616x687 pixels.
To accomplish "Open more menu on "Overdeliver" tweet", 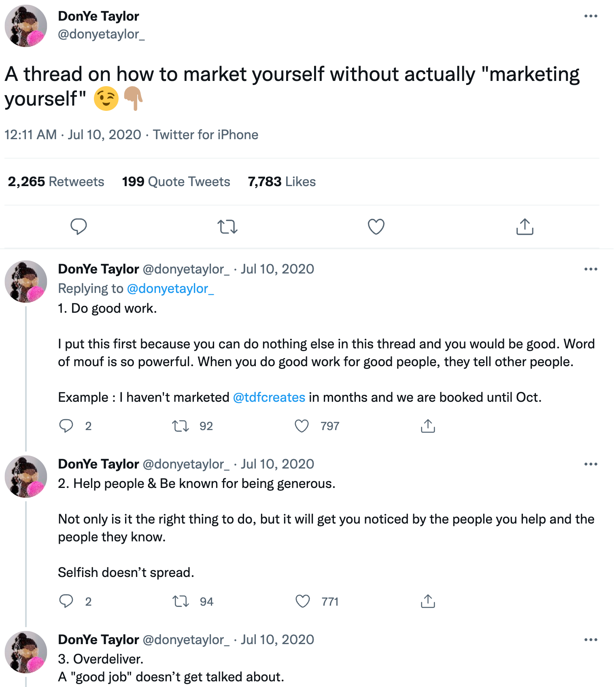I will coord(591,640).
